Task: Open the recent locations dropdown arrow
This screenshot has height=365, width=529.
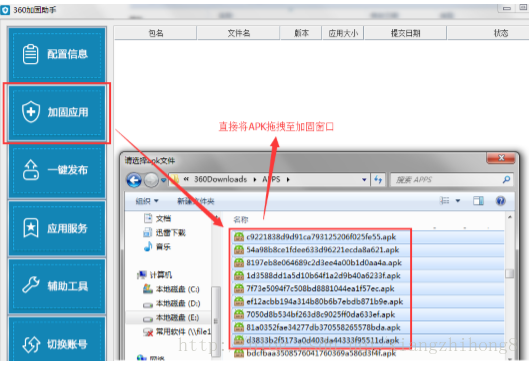Action: coord(164,180)
